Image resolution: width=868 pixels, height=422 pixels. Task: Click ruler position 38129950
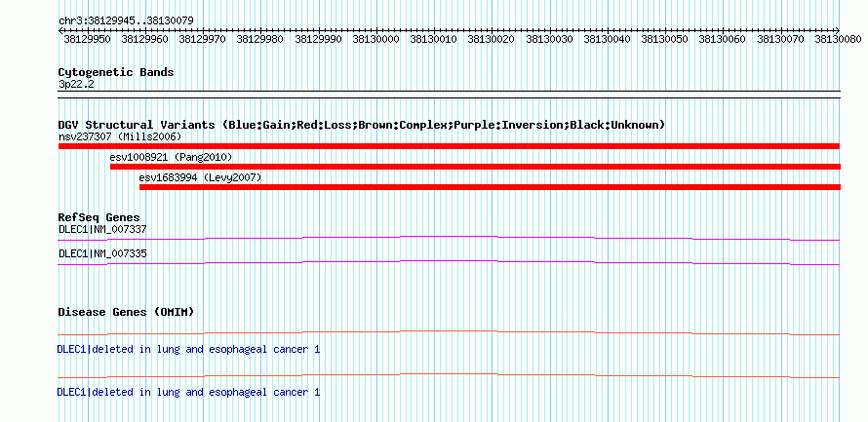(x=87, y=40)
